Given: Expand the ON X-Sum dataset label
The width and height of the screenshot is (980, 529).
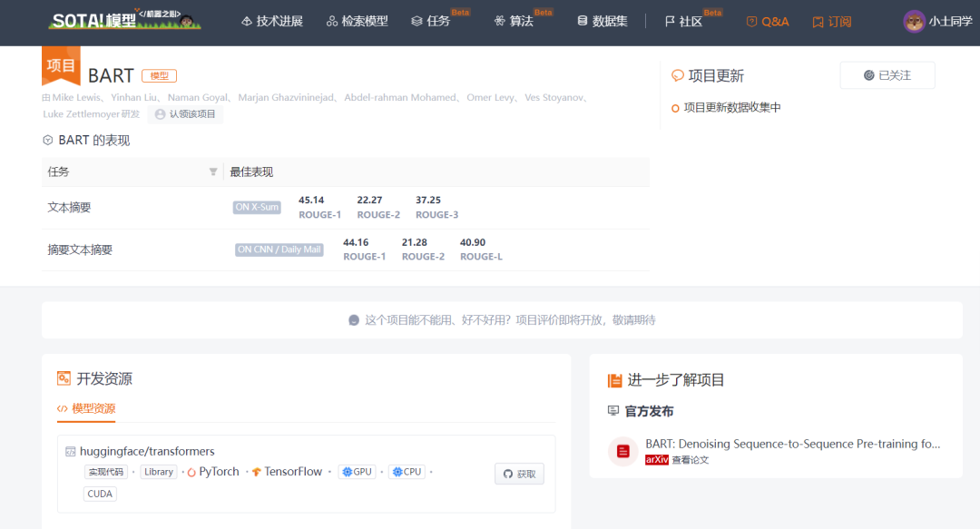Looking at the screenshot, I should point(256,206).
